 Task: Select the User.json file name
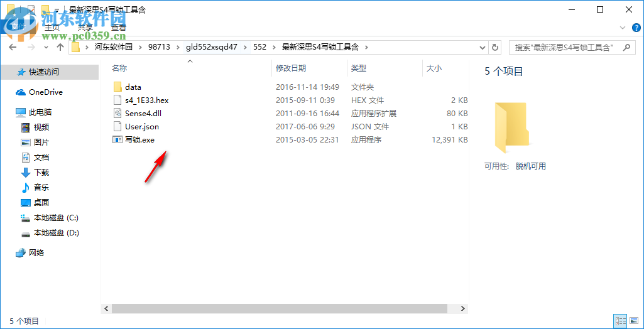pyautogui.click(x=142, y=126)
